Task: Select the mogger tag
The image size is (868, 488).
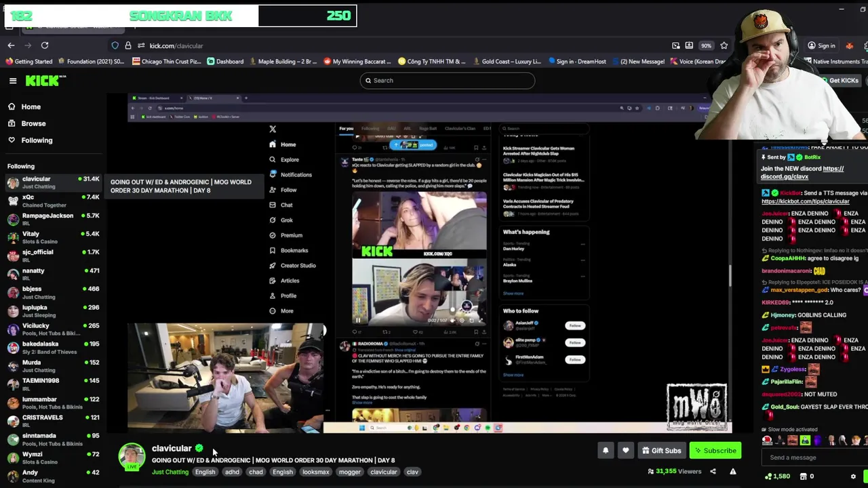Action: [x=350, y=472]
